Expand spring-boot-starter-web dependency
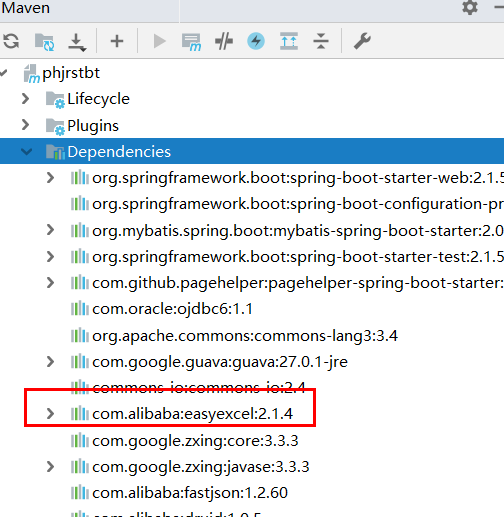Screen dimensions: 504x517 [x=50, y=178]
